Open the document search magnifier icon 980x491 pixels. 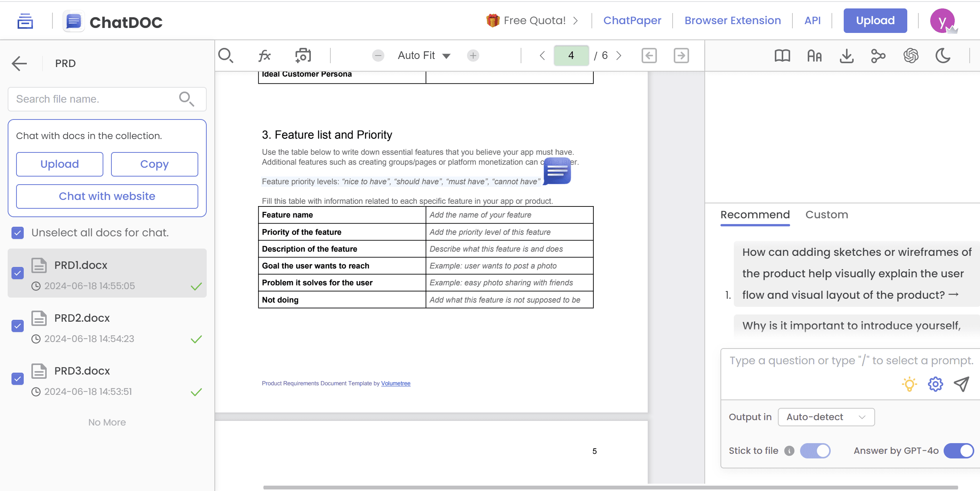[226, 56]
